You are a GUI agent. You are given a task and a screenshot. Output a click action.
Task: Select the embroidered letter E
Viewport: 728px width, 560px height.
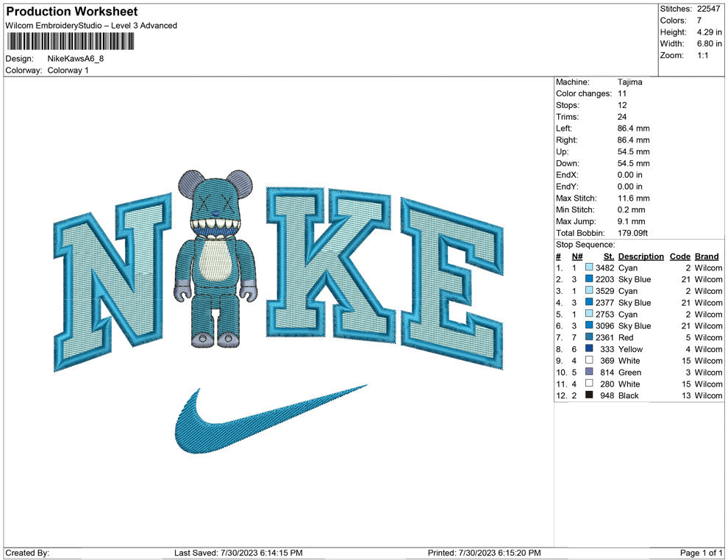[x=452, y=283]
